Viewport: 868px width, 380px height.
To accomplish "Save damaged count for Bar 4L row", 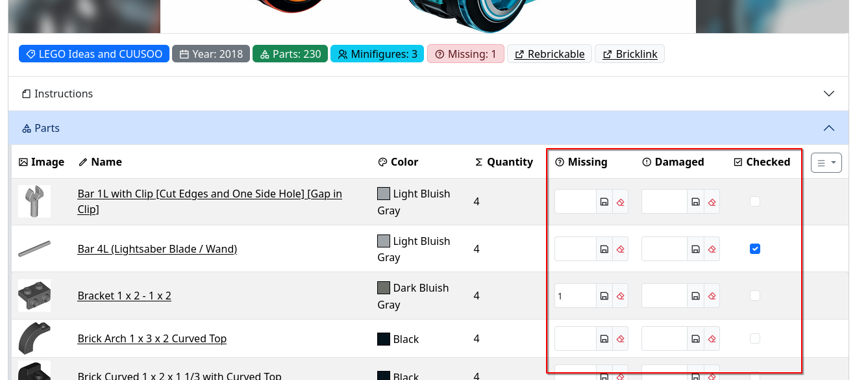I will coord(696,249).
